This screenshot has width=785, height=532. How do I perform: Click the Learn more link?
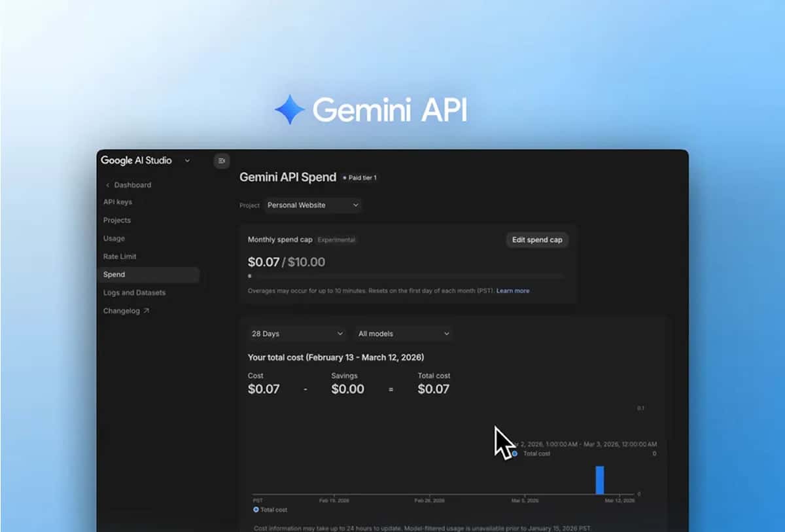point(513,291)
